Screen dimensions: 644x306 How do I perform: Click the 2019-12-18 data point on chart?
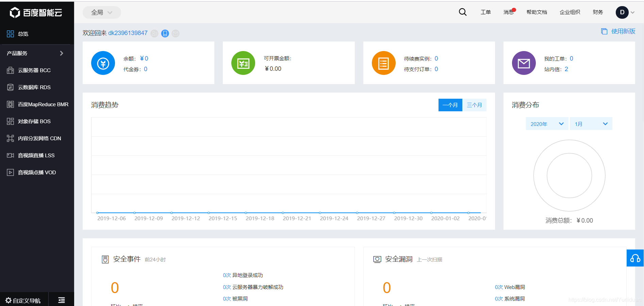pyautogui.click(x=246, y=213)
